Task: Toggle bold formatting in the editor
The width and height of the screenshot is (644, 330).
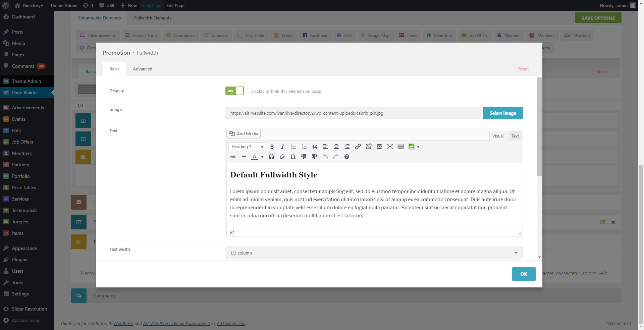Action: coord(272,147)
